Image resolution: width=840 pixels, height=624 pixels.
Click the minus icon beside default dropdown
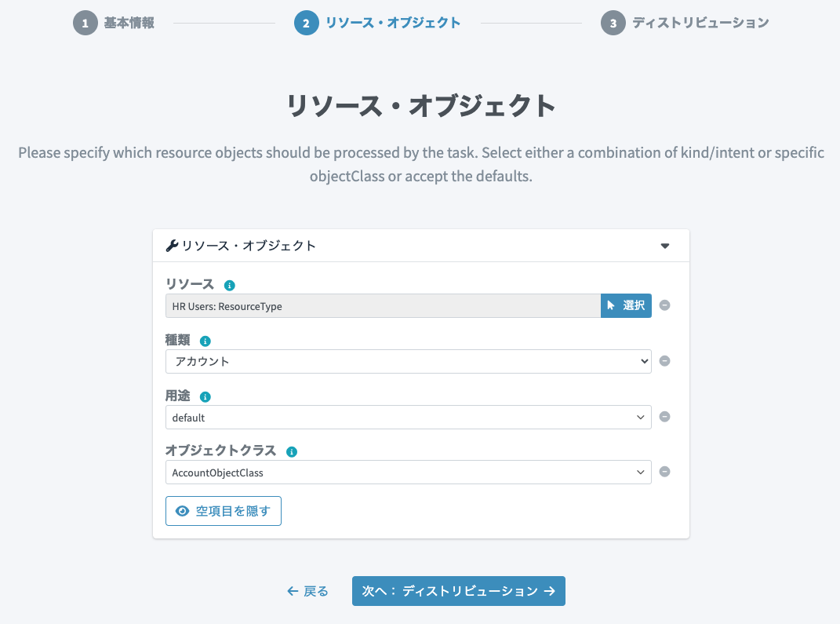click(x=664, y=417)
